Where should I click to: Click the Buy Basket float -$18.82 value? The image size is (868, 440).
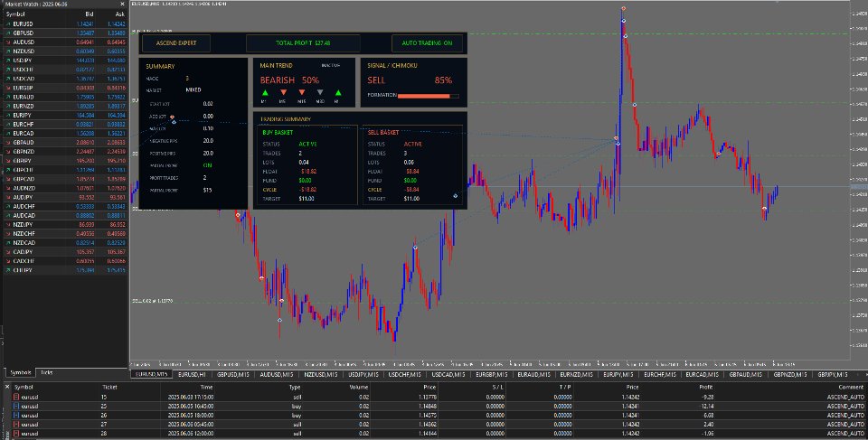[307, 172]
